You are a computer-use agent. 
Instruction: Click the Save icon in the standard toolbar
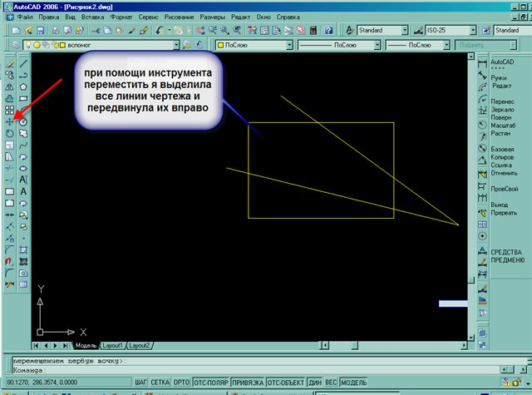point(38,30)
